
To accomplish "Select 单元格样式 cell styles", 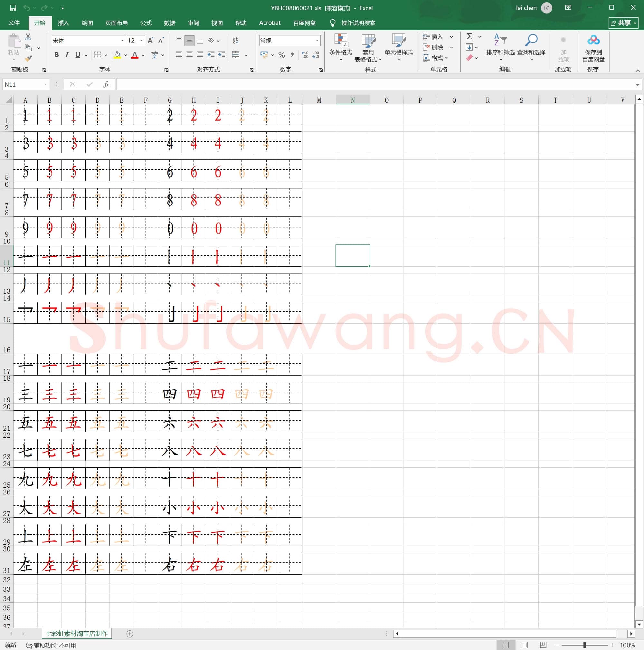I will click(399, 47).
